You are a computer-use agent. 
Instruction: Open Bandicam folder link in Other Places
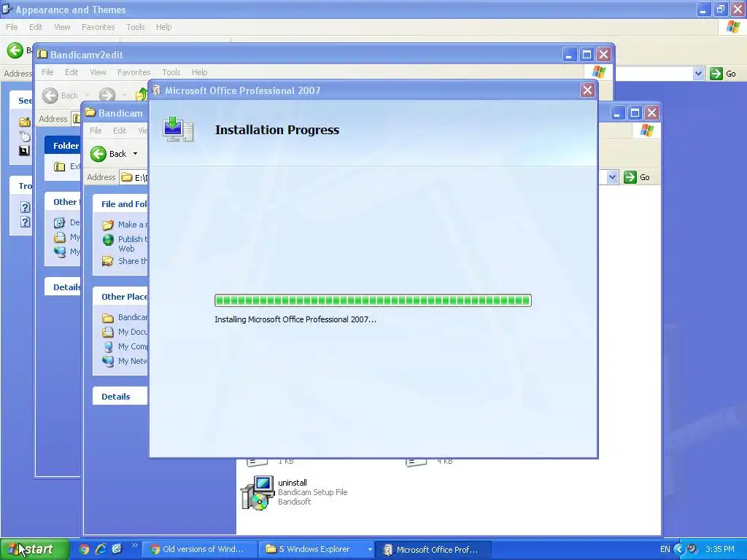point(125,317)
